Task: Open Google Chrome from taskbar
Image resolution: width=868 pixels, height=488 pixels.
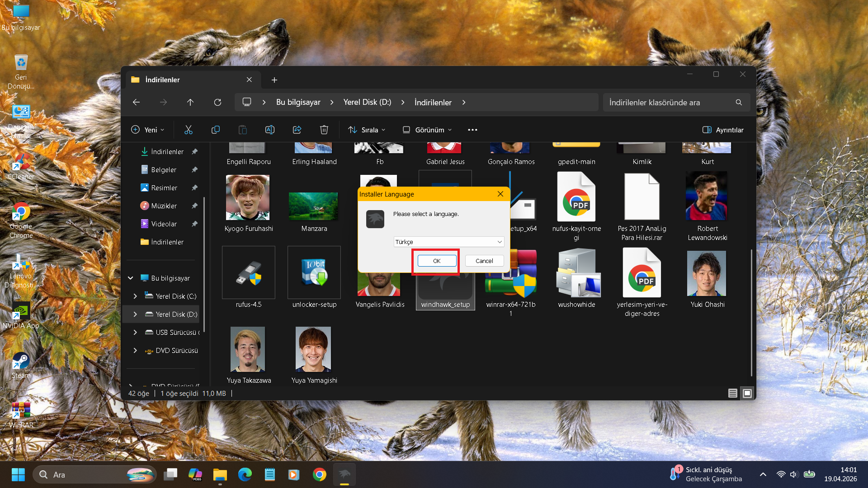Action: [320, 474]
